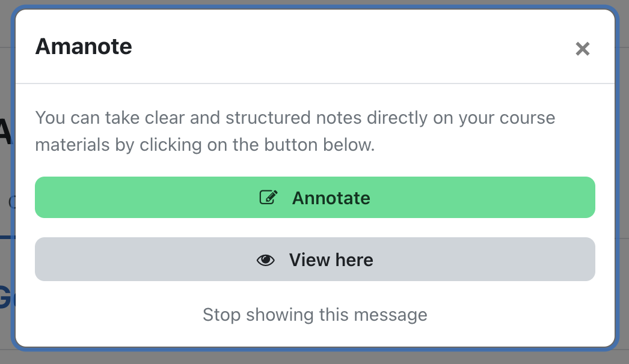Click the pencil-on-paper icon in Annotate button
This screenshot has width=629, height=364.
[x=268, y=198]
